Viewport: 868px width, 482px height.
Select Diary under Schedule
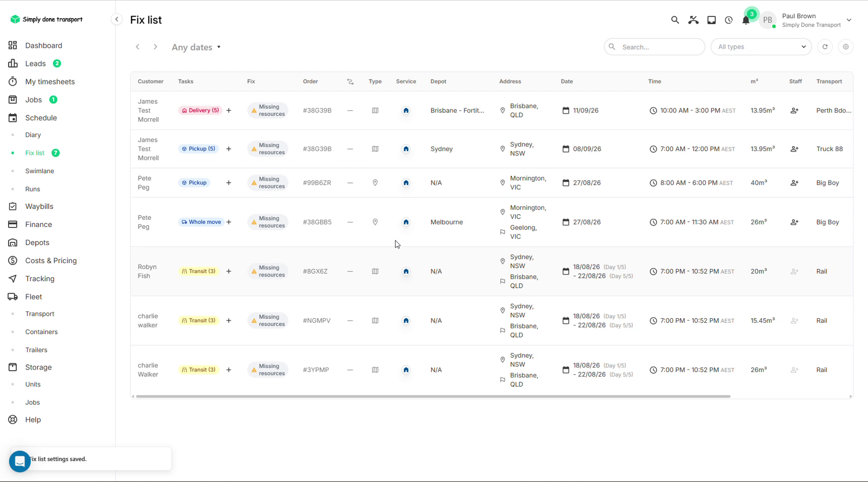click(x=33, y=135)
